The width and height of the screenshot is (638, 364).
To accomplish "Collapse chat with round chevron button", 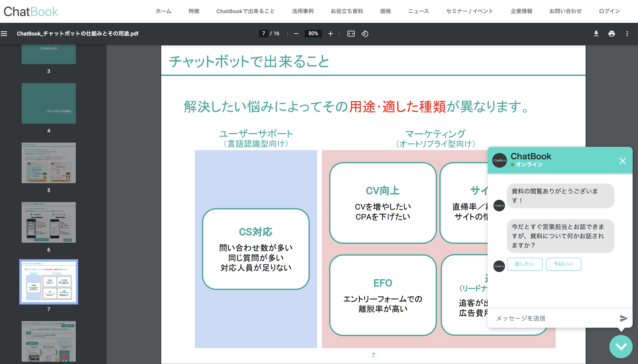I will point(621,346).
